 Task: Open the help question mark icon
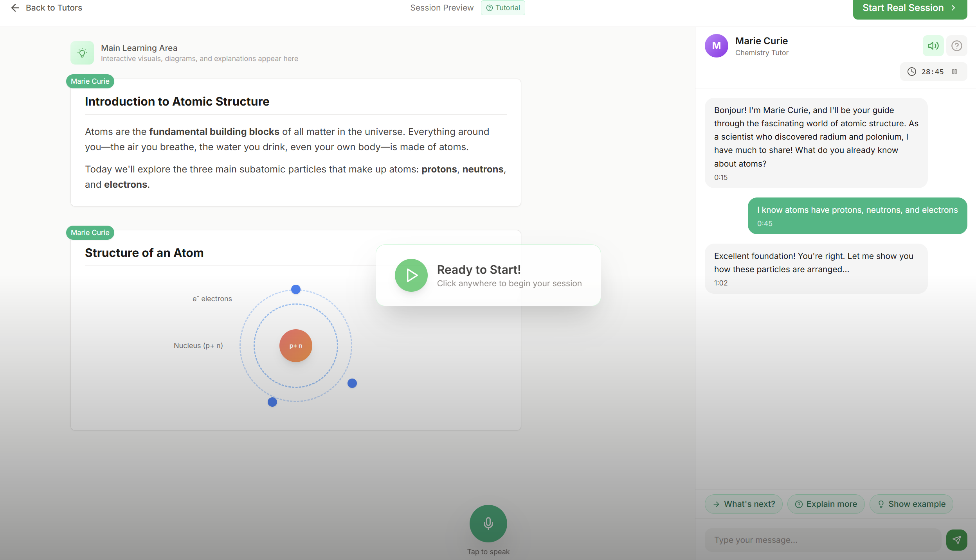coord(957,46)
